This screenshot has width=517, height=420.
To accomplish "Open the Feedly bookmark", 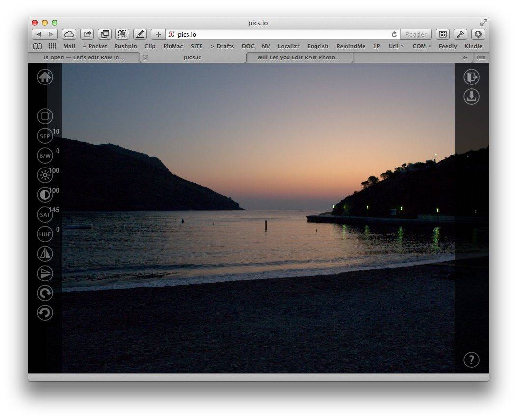I will pos(447,46).
